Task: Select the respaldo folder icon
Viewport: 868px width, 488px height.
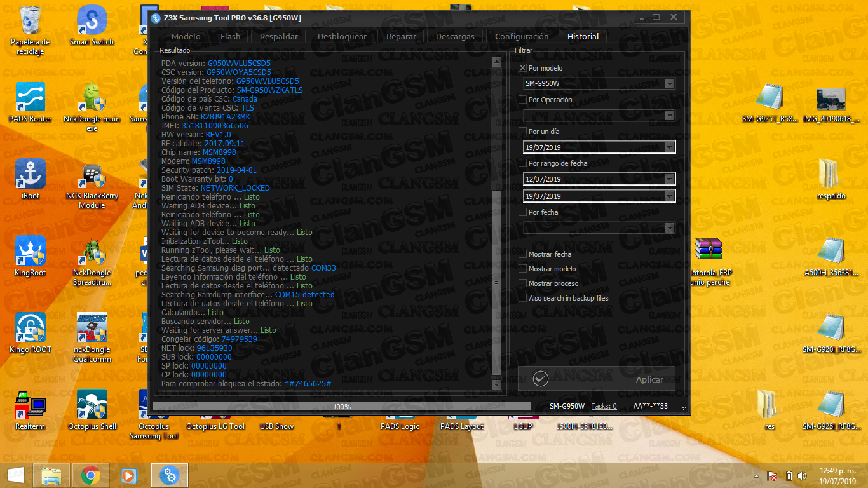Action: pos(831,180)
